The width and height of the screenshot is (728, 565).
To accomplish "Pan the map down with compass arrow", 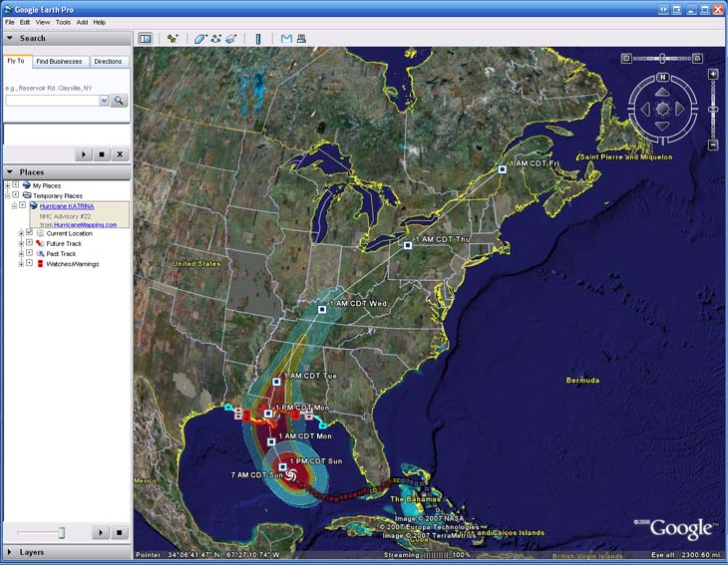I will pos(662,126).
